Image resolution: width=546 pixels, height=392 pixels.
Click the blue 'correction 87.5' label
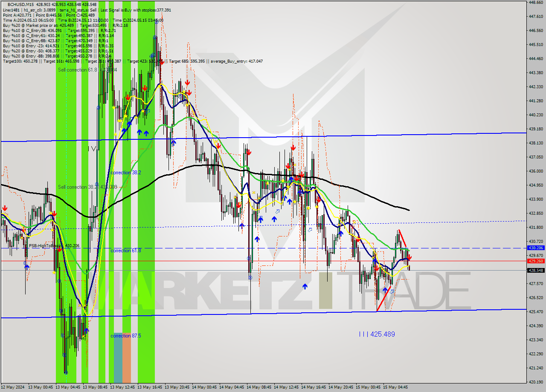click(126, 336)
